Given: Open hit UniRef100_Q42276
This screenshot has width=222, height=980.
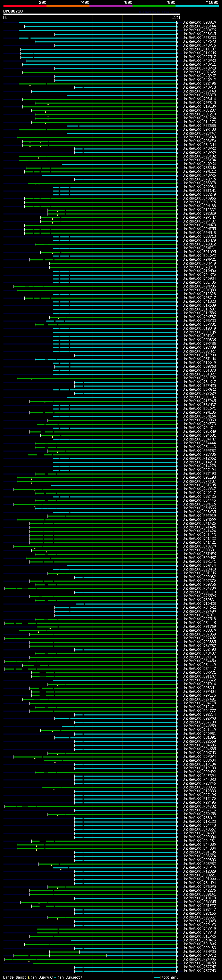Looking at the screenshot, I should pyautogui.click(x=199, y=890).
